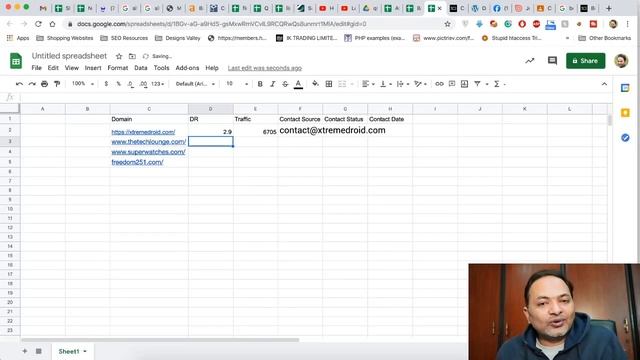Move the spreadsheet with folder icon
Viewport: 640px width, 360px height.
(x=132, y=56)
